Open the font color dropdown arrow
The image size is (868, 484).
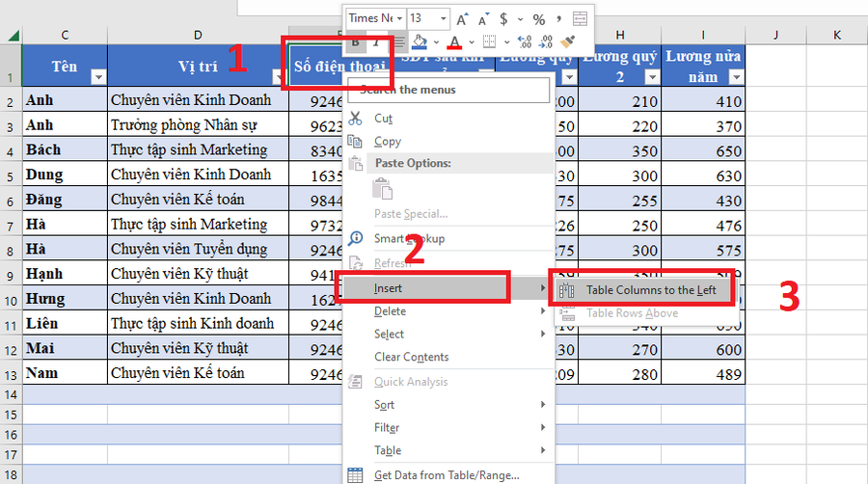[x=471, y=42]
